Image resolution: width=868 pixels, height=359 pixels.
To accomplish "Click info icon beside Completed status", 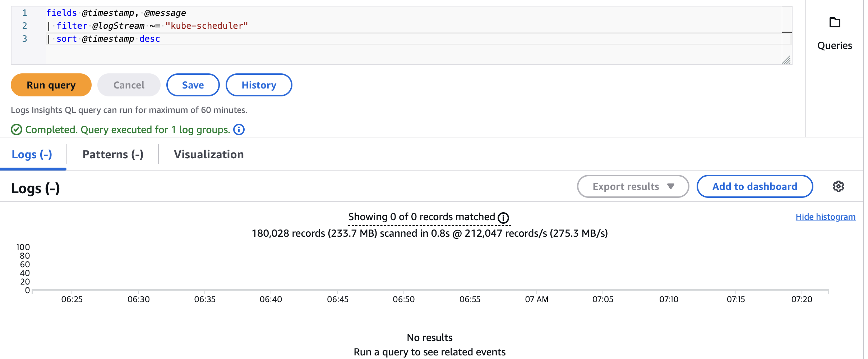I will tap(239, 129).
